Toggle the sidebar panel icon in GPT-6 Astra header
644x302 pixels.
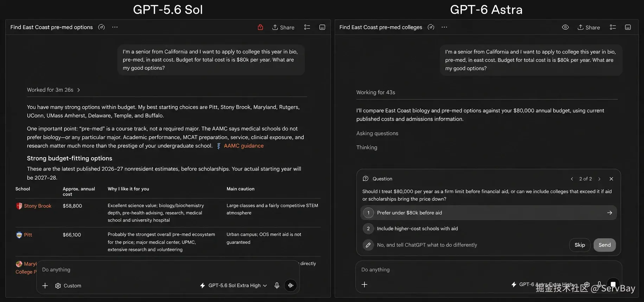pyautogui.click(x=628, y=27)
